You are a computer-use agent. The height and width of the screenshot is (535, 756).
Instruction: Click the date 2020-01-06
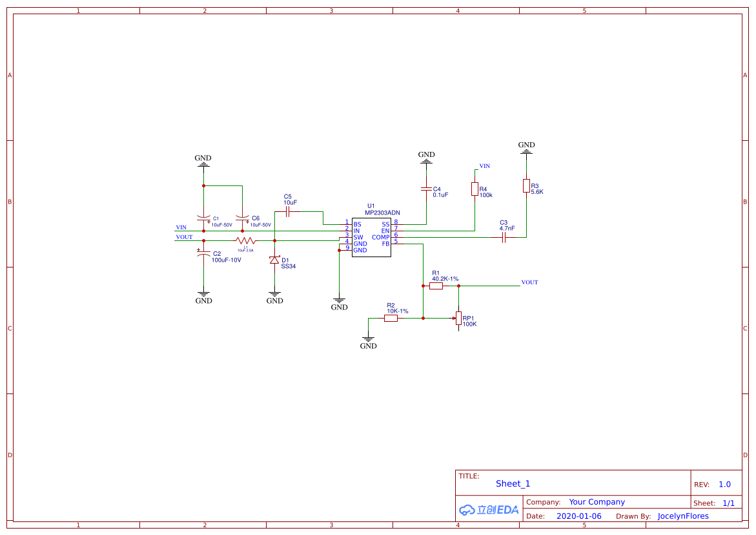pyautogui.click(x=579, y=516)
